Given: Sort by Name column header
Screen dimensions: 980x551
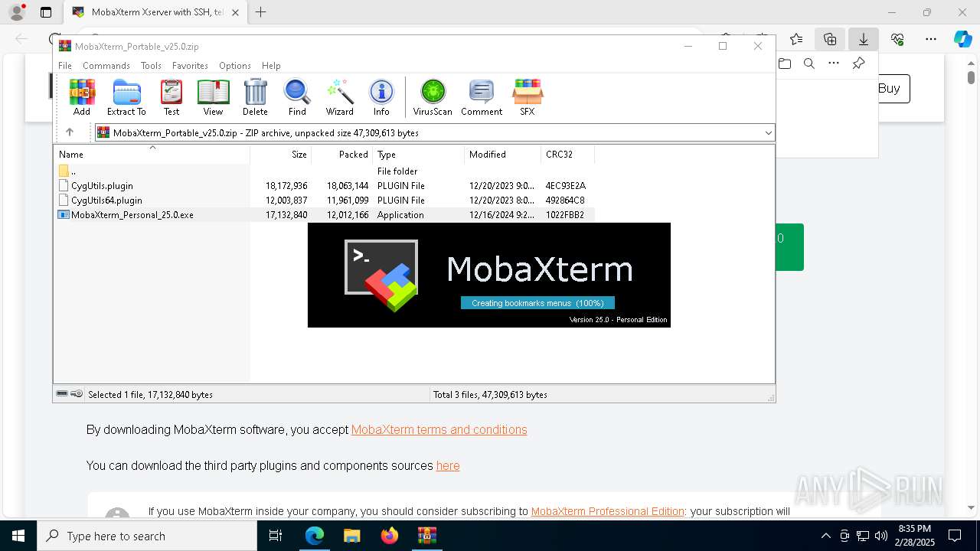Looking at the screenshot, I should [x=152, y=154].
